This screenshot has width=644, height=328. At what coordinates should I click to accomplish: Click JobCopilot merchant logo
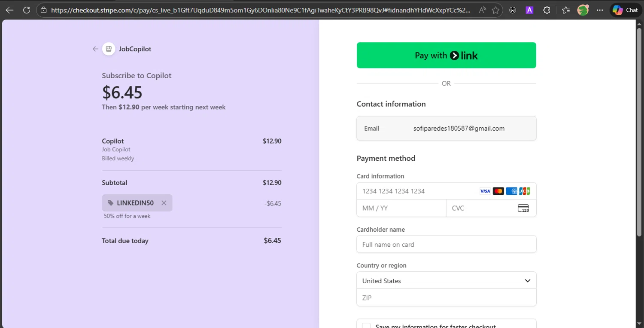[109, 49]
